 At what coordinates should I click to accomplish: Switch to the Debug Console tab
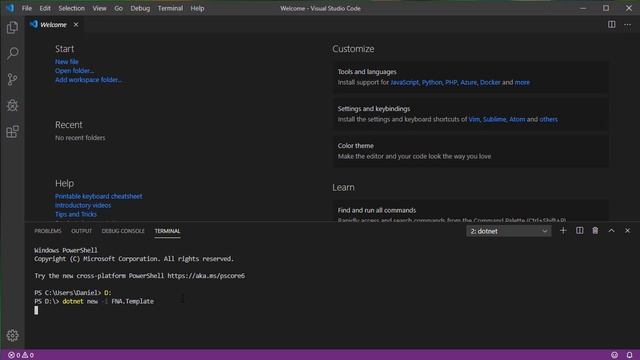pyautogui.click(x=123, y=231)
